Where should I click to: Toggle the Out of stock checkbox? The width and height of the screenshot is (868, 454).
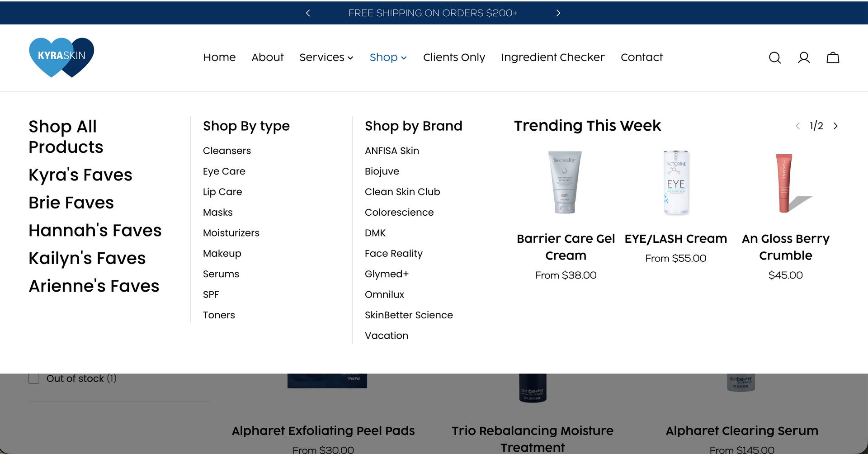(34, 378)
